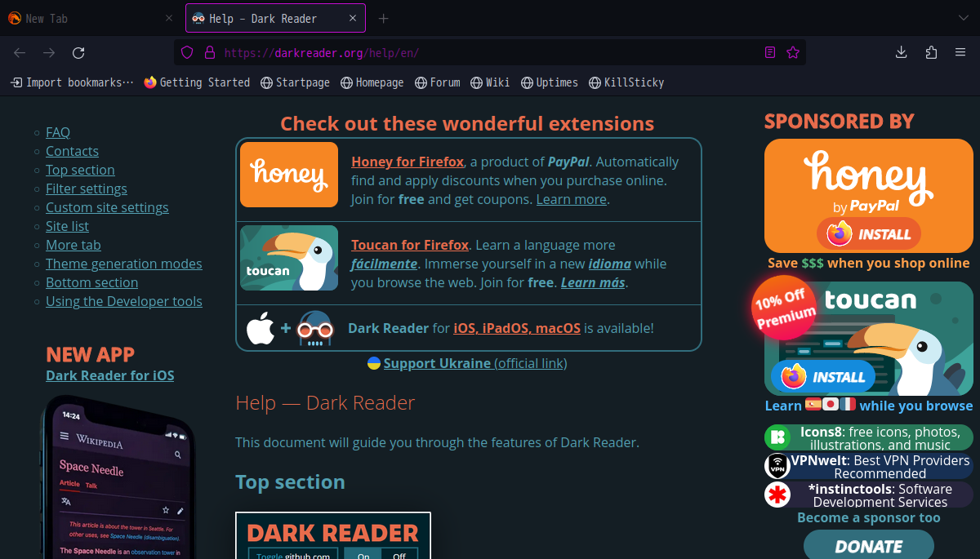Click the red instinctools asterisk icon
980x559 pixels.
click(x=777, y=495)
